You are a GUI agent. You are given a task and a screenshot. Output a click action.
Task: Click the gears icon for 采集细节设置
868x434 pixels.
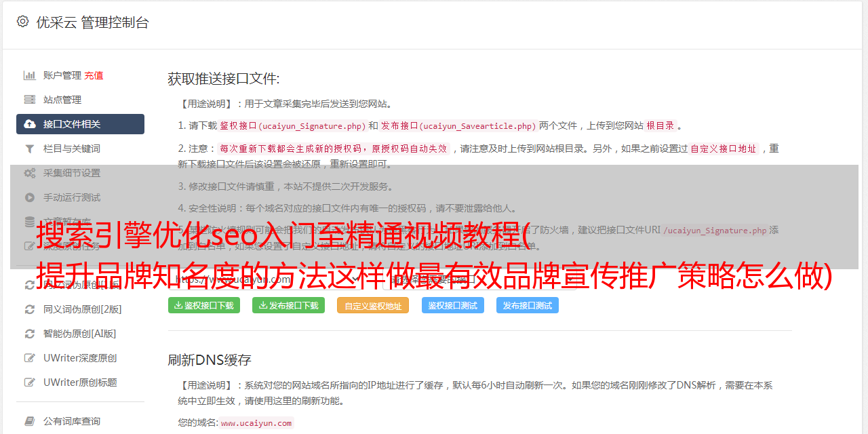tap(30, 173)
